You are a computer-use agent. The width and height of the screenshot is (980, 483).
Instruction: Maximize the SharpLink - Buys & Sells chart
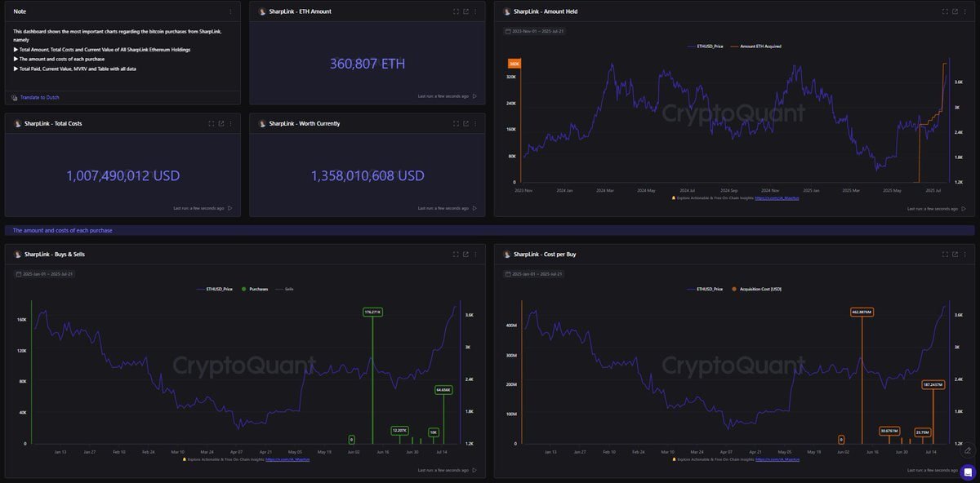[456, 254]
